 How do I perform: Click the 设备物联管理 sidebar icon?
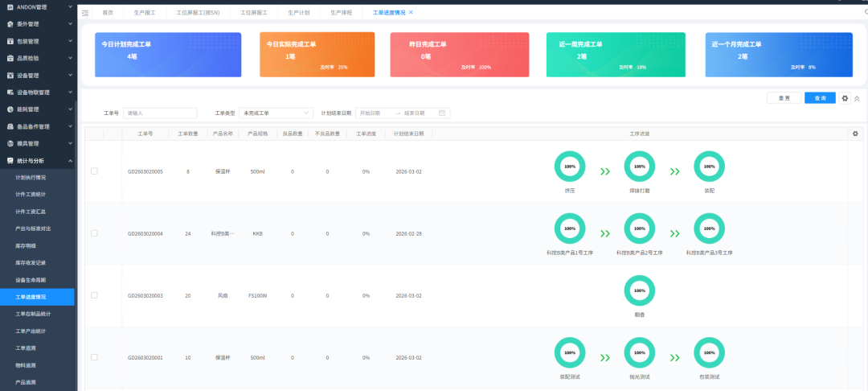[10, 93]
